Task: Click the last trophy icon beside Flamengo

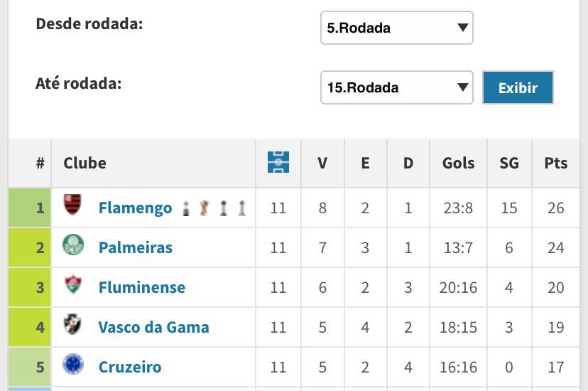Action: [x=242, y=208]
